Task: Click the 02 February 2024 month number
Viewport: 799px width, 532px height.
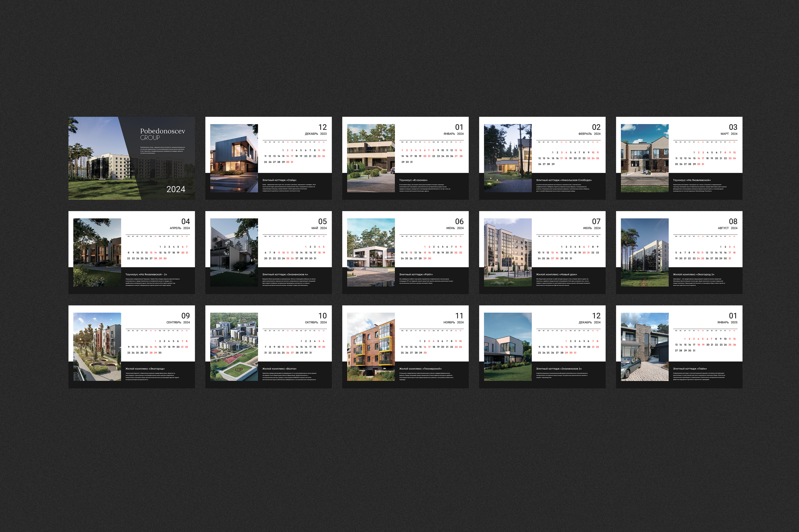Action: tap(596, 127)
